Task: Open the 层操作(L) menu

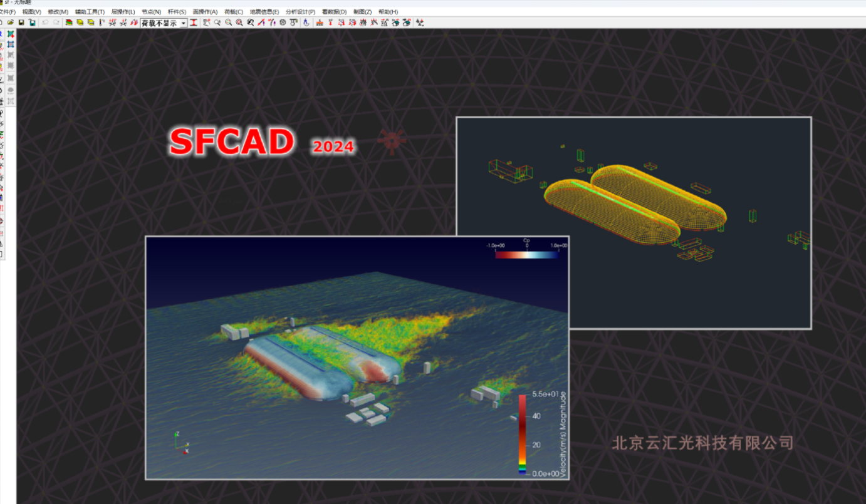Action: [123, 12]
